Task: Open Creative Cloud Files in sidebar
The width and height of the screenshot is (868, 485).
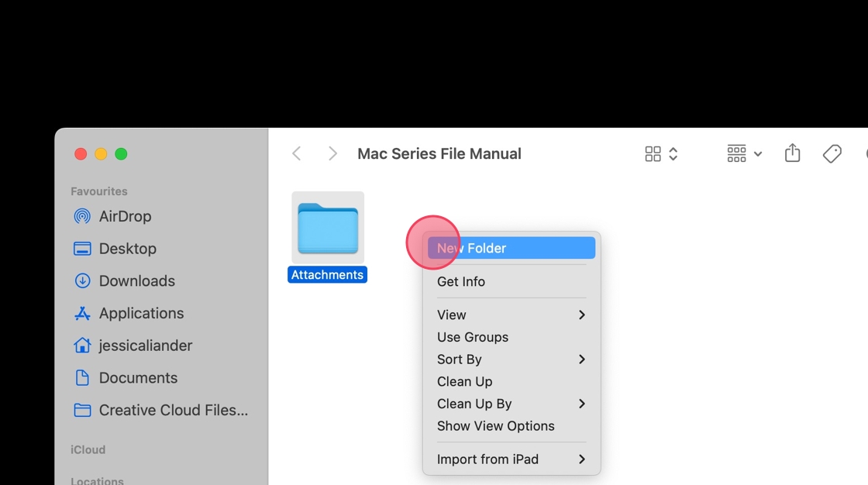Action: pos(174,411)
